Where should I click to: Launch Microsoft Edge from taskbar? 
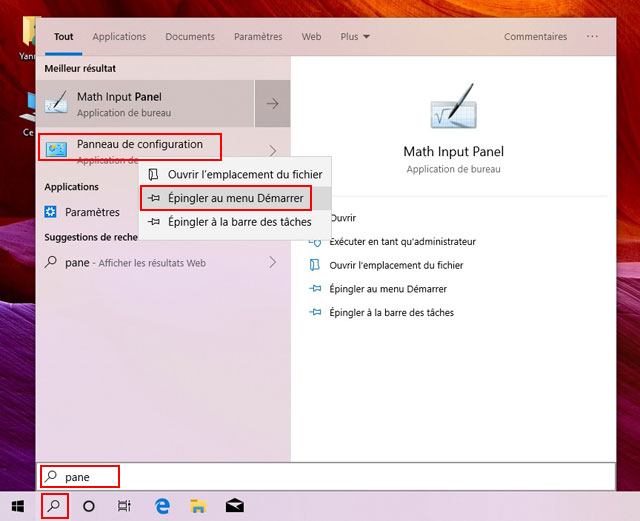click(x=162, y=507)
